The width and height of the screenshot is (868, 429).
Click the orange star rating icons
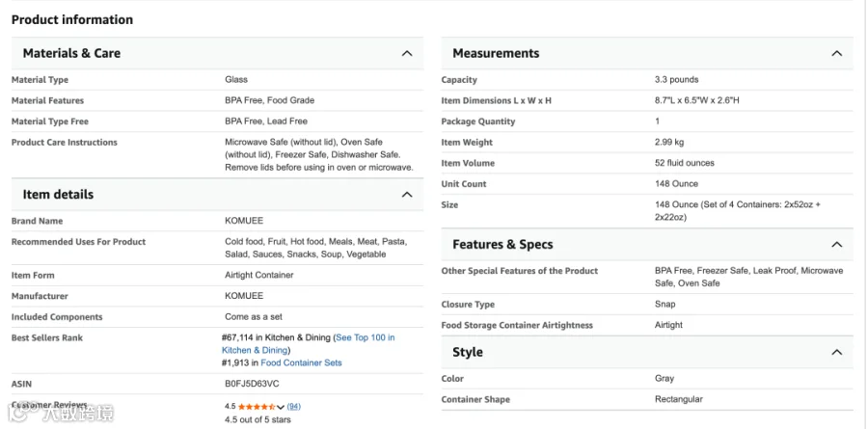point(257,407)
